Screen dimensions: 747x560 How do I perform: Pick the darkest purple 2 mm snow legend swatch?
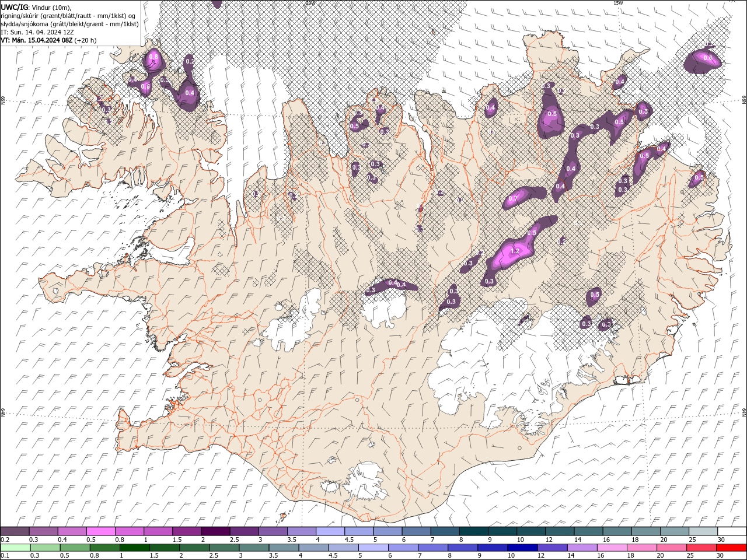click(x=215, y=531)
